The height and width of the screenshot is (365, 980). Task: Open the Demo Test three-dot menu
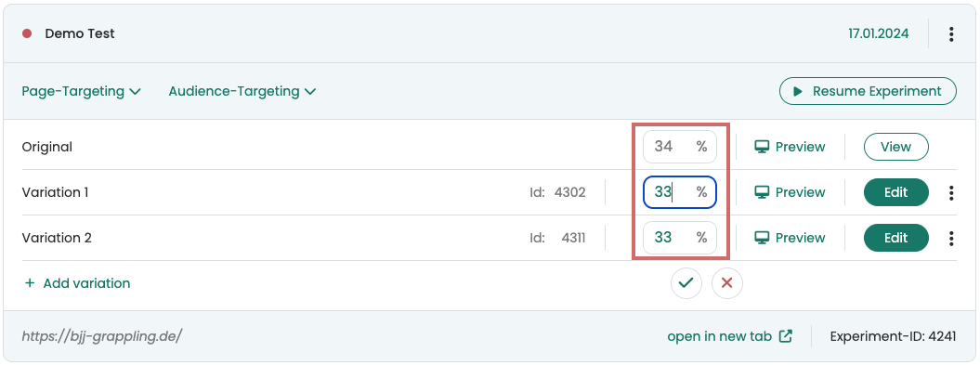coord(950,33)
